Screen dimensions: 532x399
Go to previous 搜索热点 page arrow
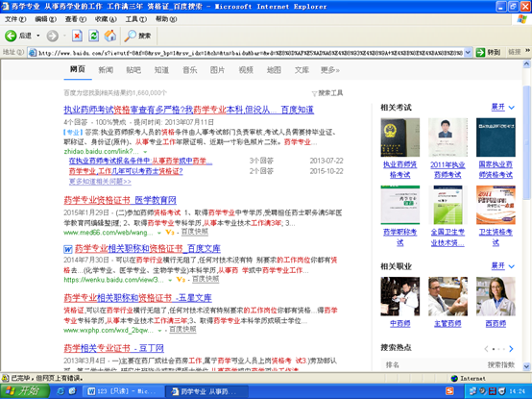click(486, 349)
